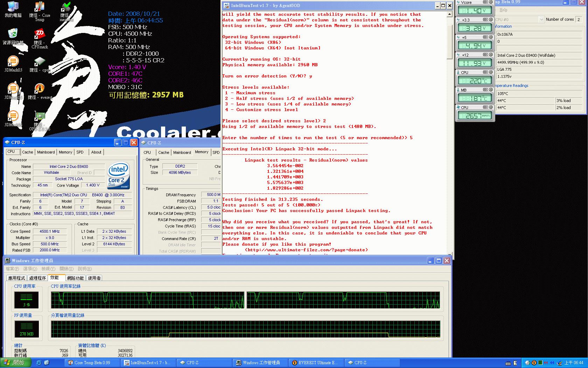Open settings of the MB temperature gadget

tap(485, 90)
